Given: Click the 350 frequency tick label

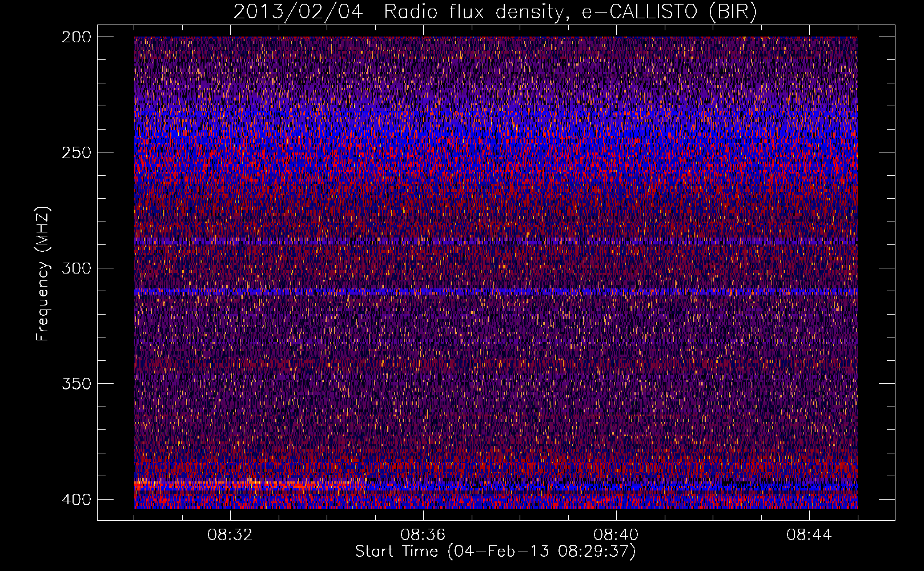Looking at the screenshot, I should (76, 383).
